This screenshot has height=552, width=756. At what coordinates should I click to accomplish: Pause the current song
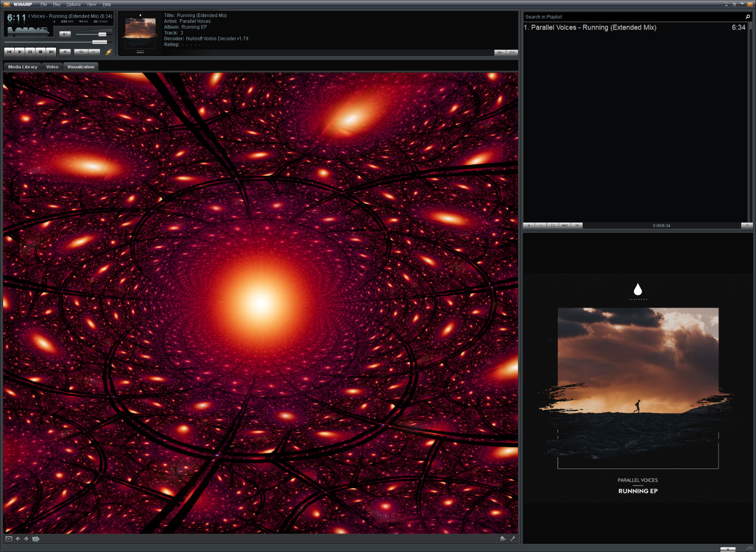tap(30, 52)
